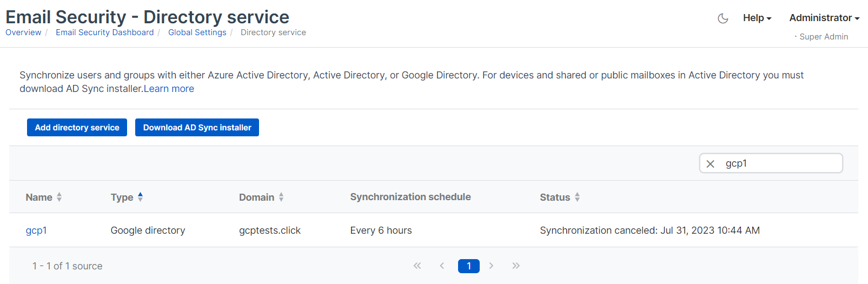Sort table by Status column arrows
The image size is (868, 284).
[x=577, y=197]
